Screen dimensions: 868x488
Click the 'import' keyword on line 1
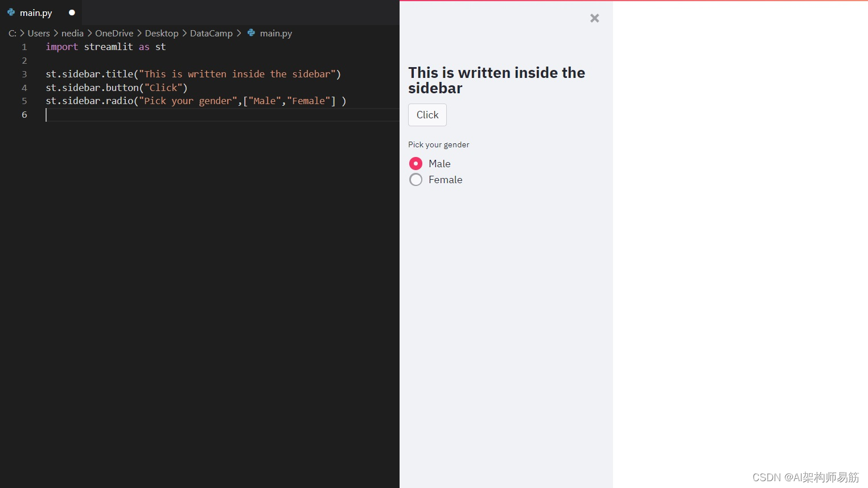tap(62, 47)
